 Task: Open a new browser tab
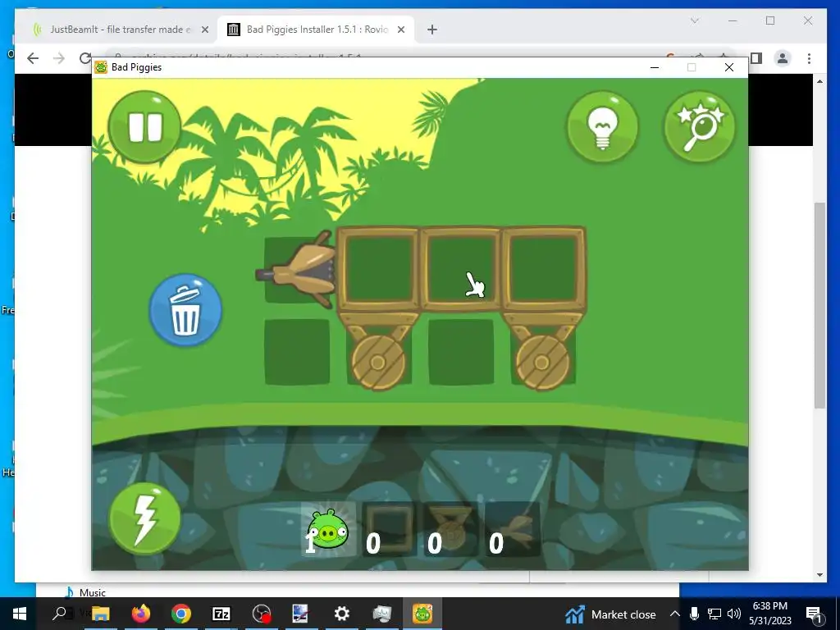click(432, 30)
